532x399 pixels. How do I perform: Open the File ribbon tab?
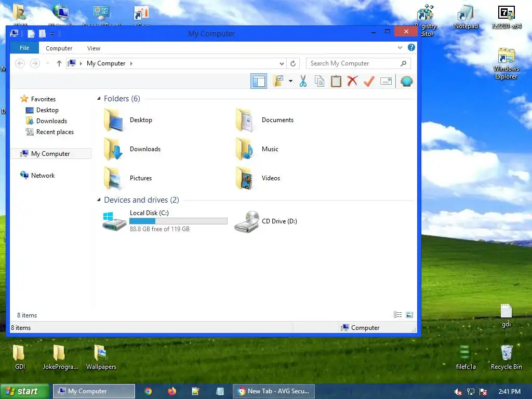point(24,48)
